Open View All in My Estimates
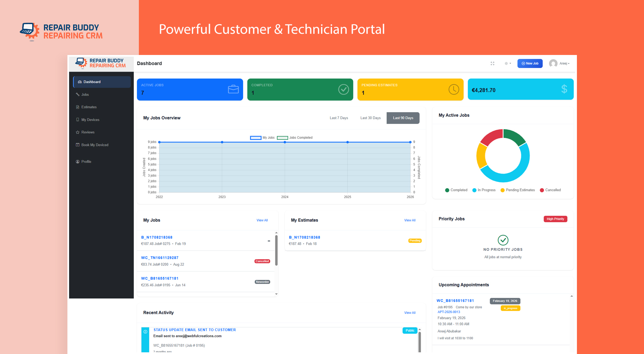Screen dimensions: 644x354 coord(410,220)
